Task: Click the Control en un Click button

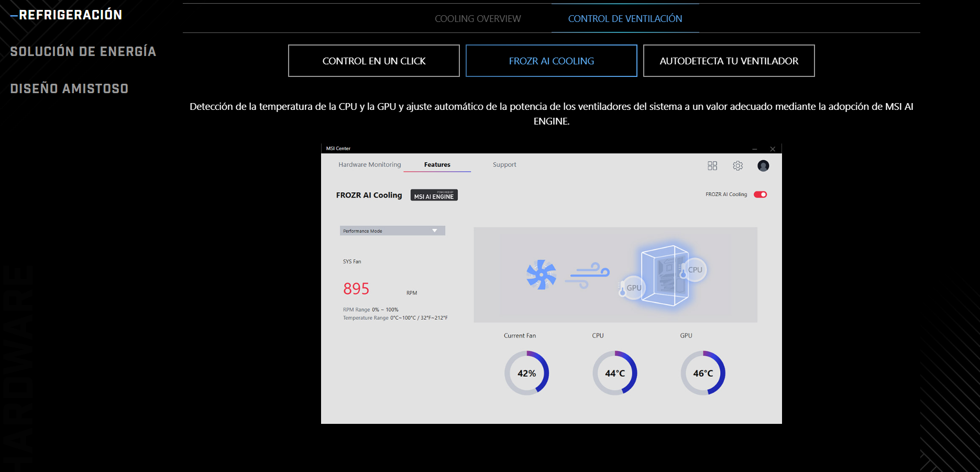Action: click(x=374, y=61)
